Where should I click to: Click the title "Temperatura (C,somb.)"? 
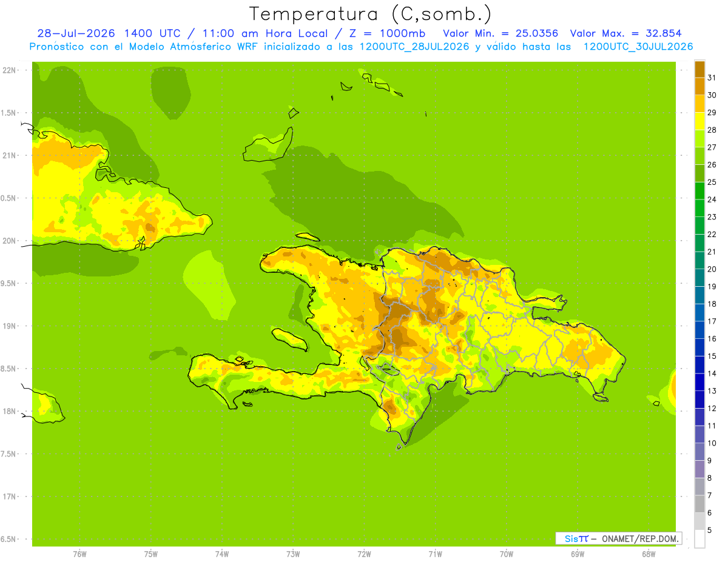[371, 15]
